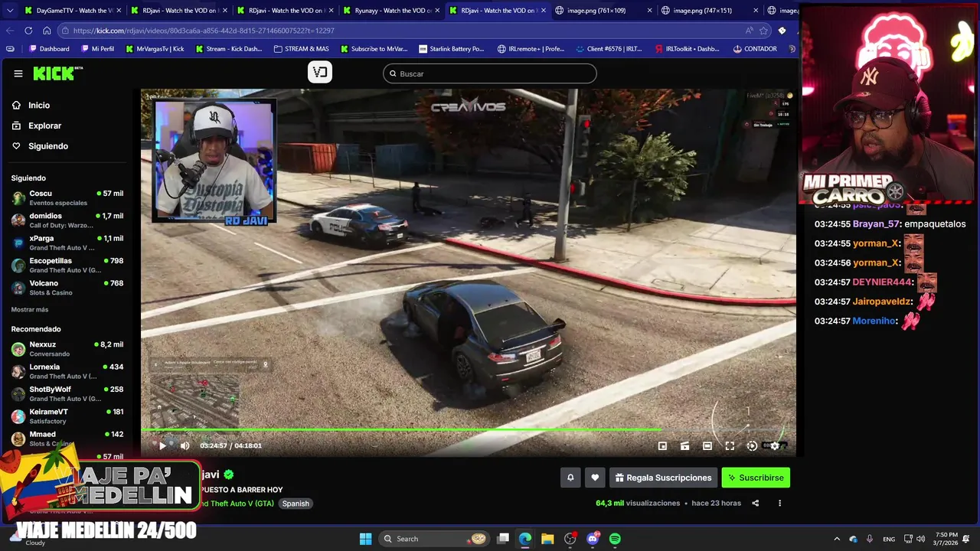The image size is (980, 551).
Task: Show hidden system tray icons
Action: click(x=837, y=539)
